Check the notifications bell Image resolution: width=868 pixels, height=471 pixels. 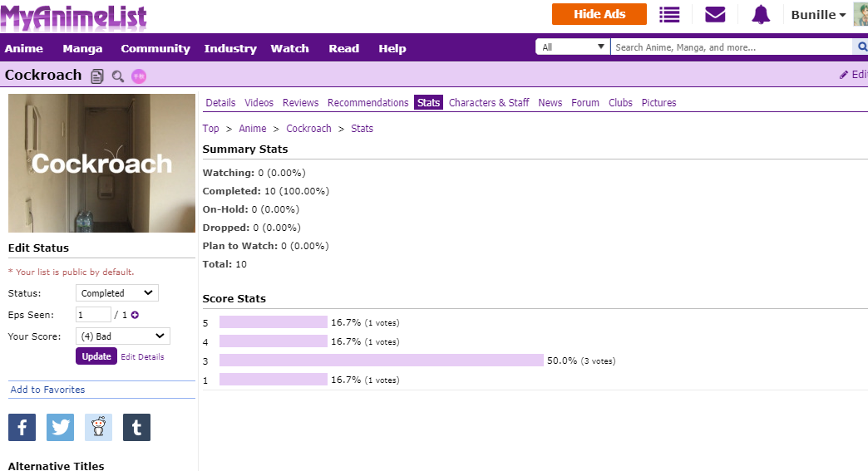pos(761,15)
